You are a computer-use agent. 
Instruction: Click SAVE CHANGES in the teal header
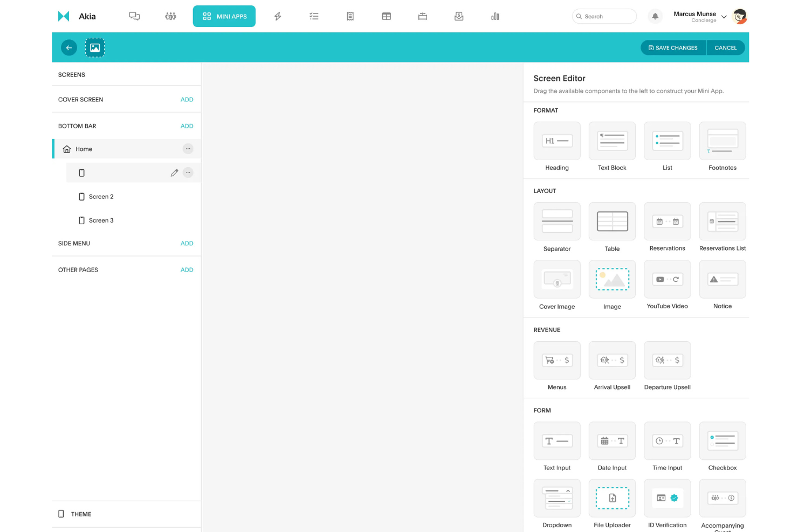point(673,47)
